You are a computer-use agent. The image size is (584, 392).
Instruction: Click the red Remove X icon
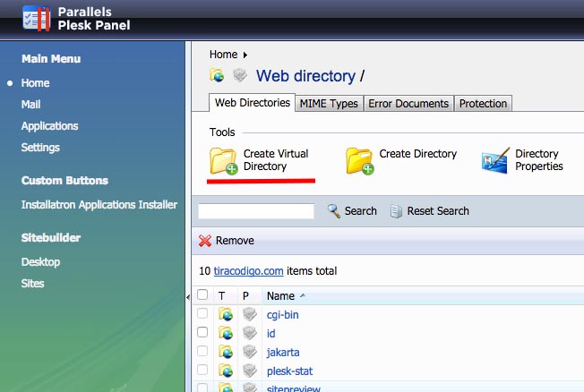point(205,241)
